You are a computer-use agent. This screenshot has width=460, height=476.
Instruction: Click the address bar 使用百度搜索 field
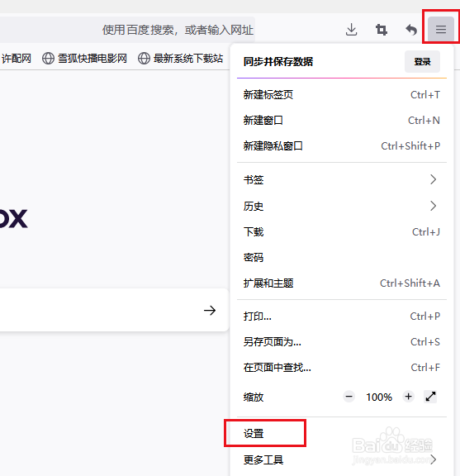[x=127, y=30]
